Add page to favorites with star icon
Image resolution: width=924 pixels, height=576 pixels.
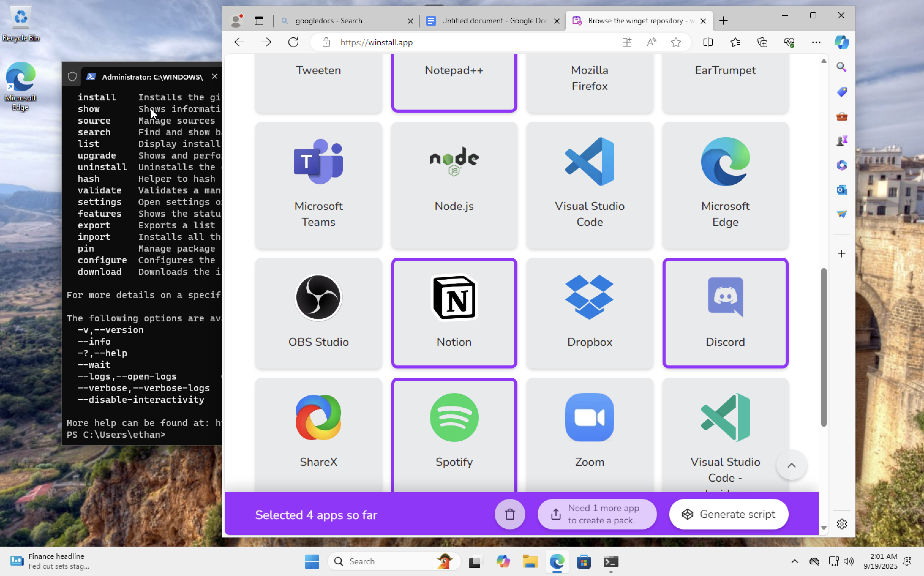click(676, 42)
